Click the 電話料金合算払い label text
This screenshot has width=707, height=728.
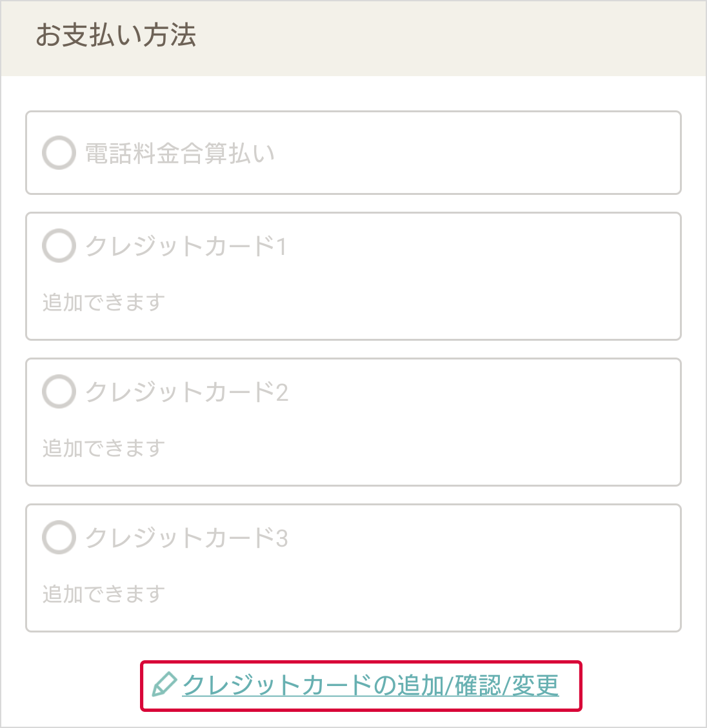pos(180,154)
